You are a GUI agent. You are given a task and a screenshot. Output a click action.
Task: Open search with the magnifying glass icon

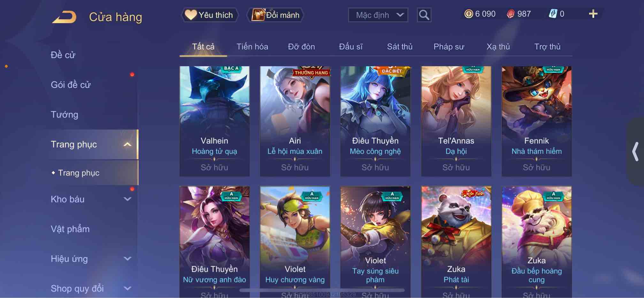coord(424,15)
